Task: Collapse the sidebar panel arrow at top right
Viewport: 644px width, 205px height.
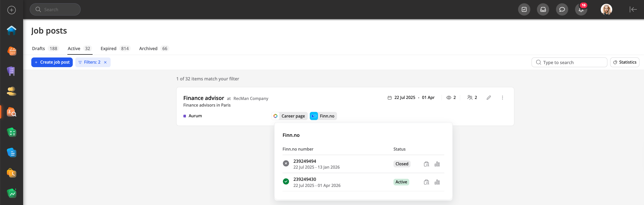Action: tap(633, 10)
